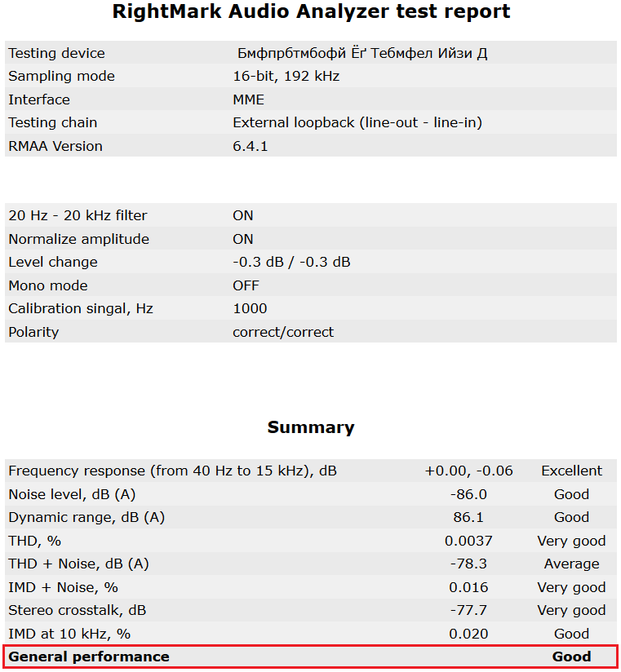
Task: Click the Stereo crosstalk -77.7 value
Action: (468, 610)
